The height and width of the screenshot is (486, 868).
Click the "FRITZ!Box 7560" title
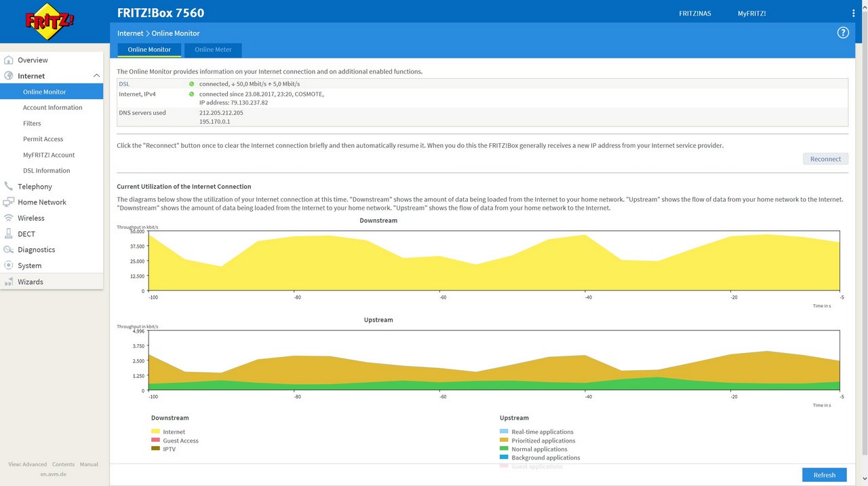point(161,13)
